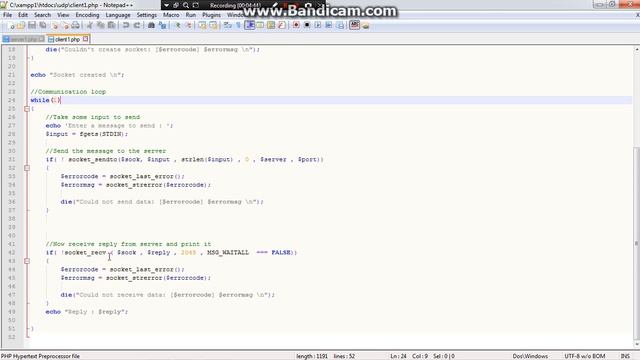The width and height of the screenshot is (640, 360).
Task: Open the Plugins menu
Action: tap(211, 15)
